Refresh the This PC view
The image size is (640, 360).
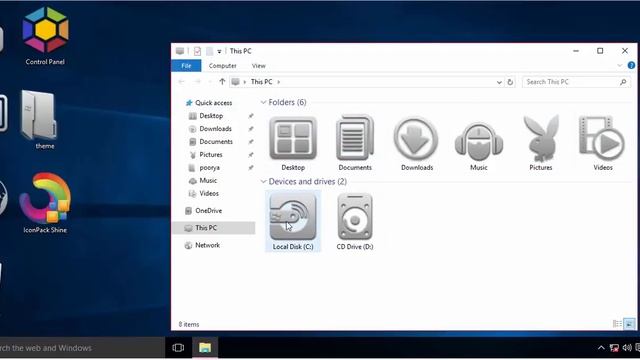point(510,82)
